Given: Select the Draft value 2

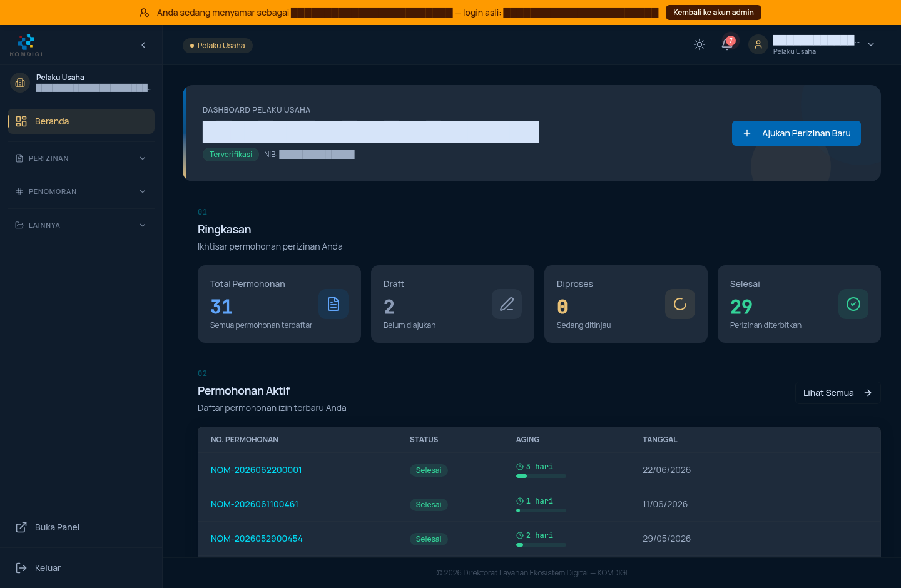Looking at the screenshot, I should pos(389,307).
